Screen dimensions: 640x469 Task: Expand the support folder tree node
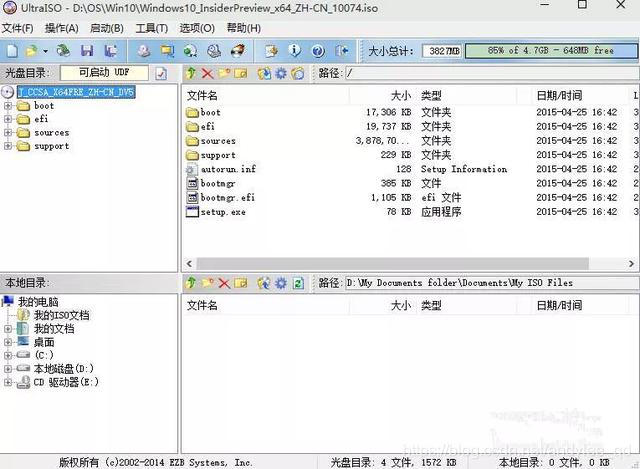8,146
